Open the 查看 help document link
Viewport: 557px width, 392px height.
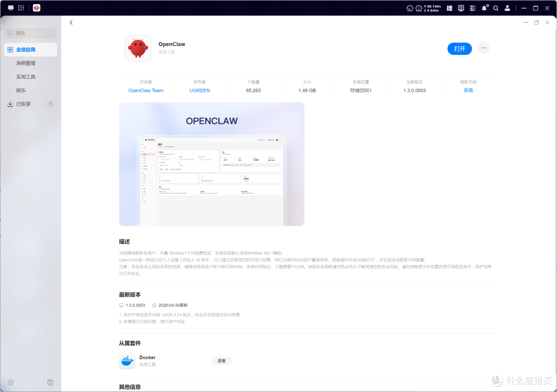point(468,90)
